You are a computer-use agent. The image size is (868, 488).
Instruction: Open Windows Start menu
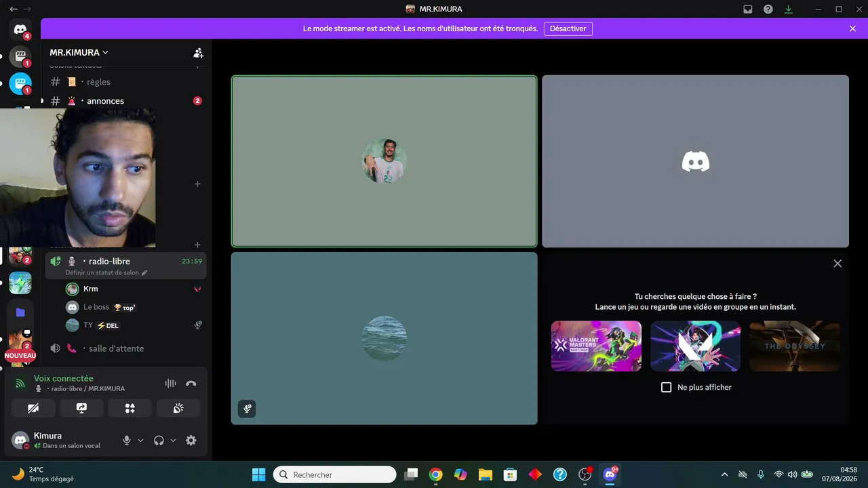pyautogui.click(x=259, y=474)
